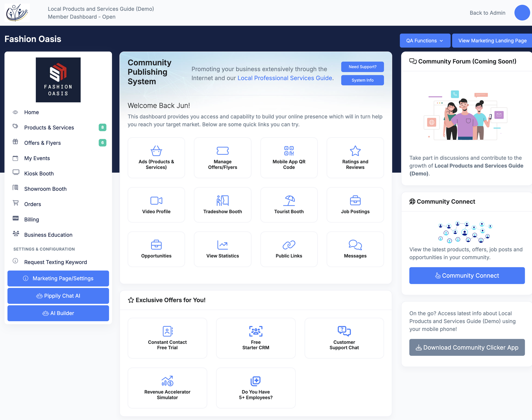Open Video Profile via the camera icon

coord(156,201)
